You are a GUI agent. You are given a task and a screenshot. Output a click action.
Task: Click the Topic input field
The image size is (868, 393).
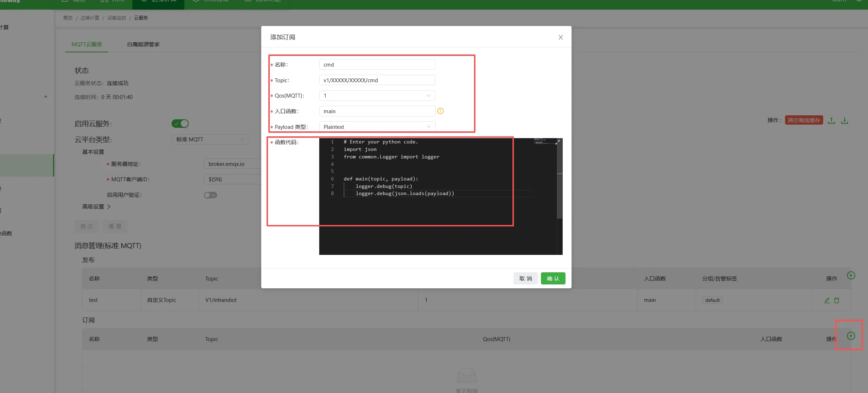tap(377, 80)
